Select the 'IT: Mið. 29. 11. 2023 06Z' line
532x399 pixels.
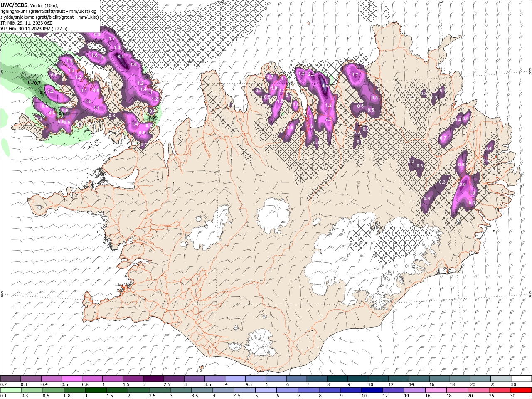pyautogui.click(x=25, y=23)
